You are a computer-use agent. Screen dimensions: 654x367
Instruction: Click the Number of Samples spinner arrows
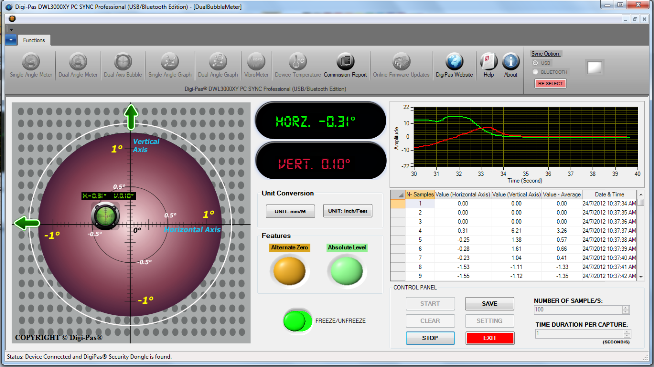[x=626, y=309]
